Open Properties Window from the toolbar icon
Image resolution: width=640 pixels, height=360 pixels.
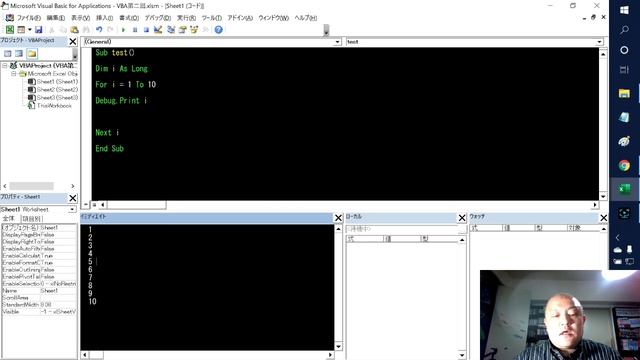pos(182,29)
